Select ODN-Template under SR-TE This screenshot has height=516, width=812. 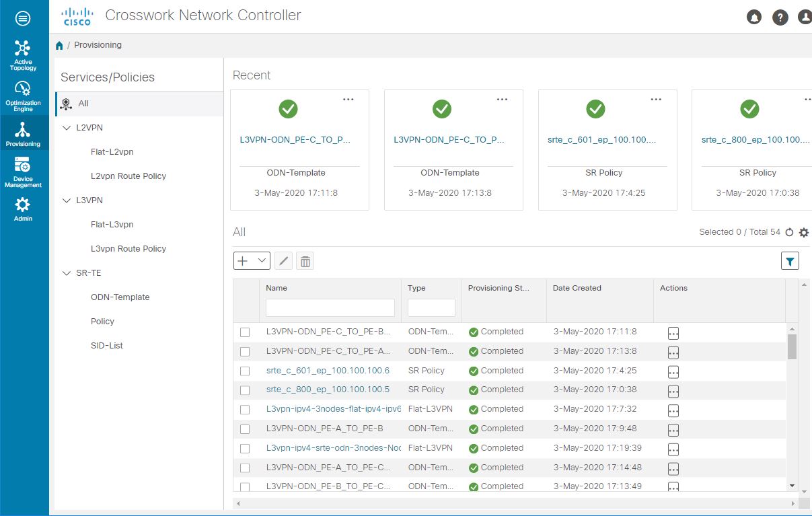(118, 297)
